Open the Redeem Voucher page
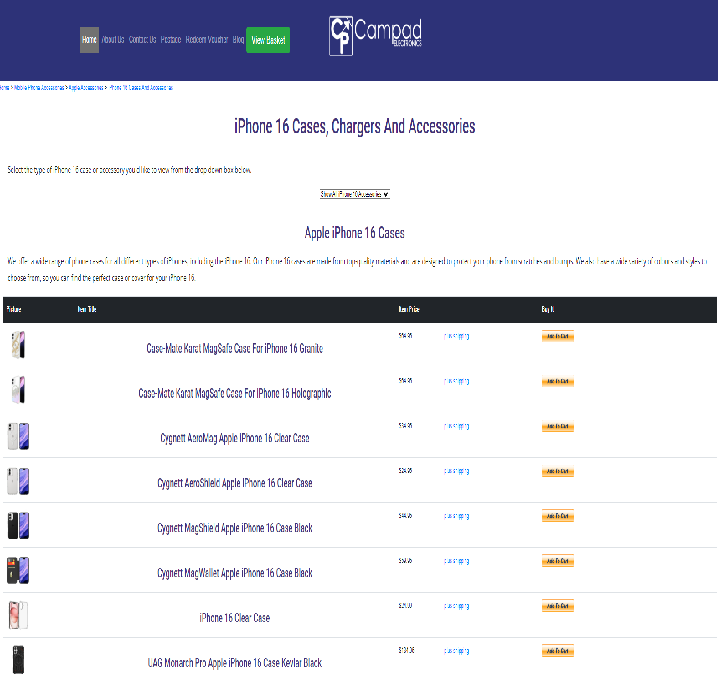Screen dimensions: 718x678 [x=207, y=40]
